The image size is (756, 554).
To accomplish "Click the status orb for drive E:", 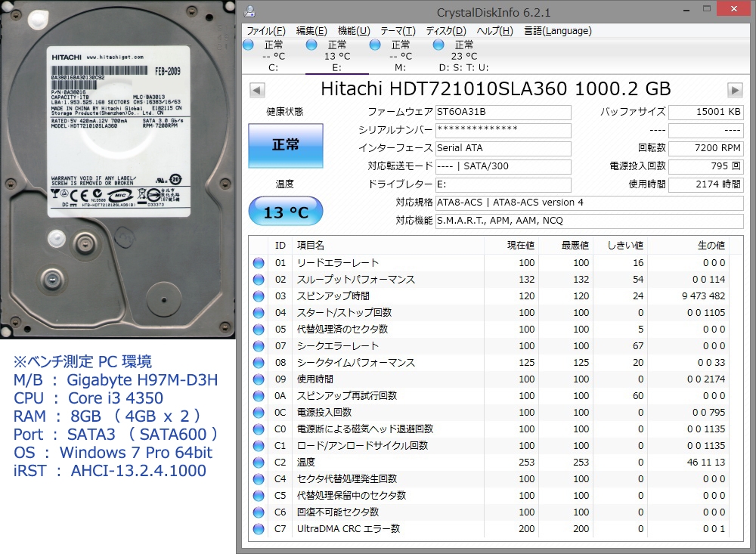I will pos(311,45).
